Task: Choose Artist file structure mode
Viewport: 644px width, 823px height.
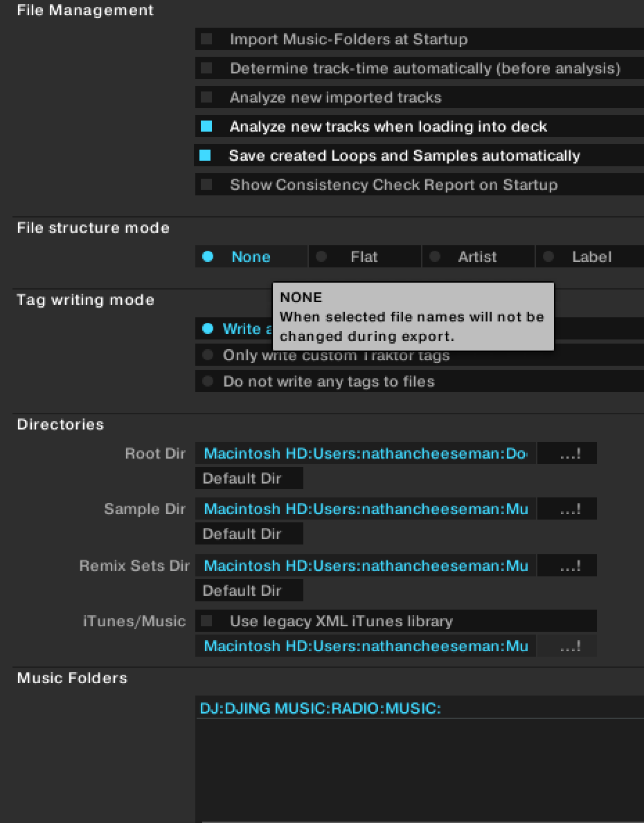Action: pos(435,257)
